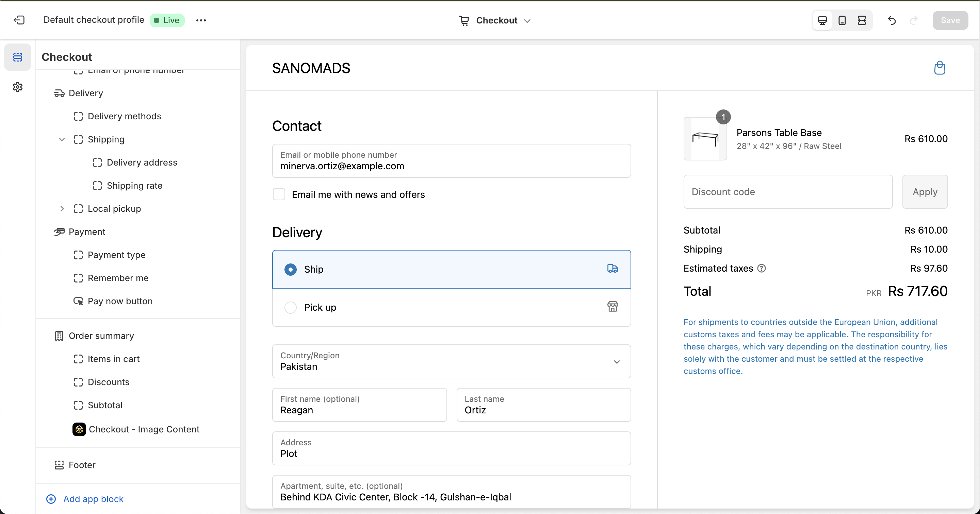The image size is (980, 514).
Task: Click the Pay now button cursor icon
Action: (x=78, y=301)
